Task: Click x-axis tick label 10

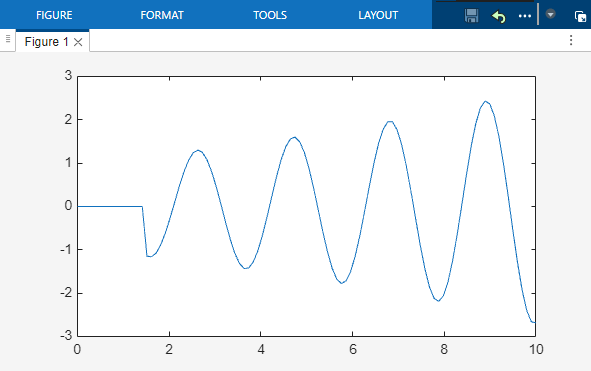Action: tap(536, 350)
